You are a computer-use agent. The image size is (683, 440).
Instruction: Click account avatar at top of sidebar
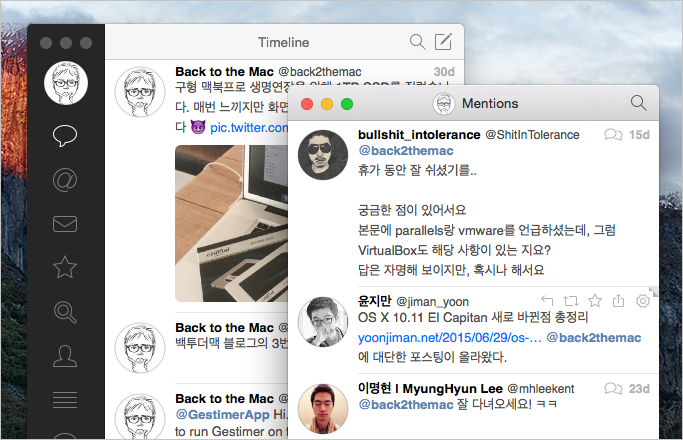(x=66, y=83)
